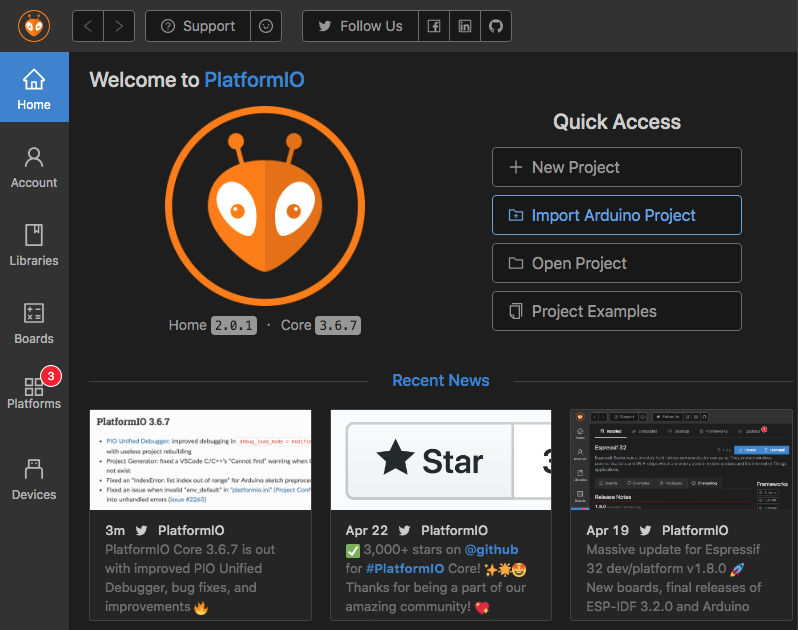Click the Open Project button
This screenshot has height=630, width=798.
(x=617, y=263)
